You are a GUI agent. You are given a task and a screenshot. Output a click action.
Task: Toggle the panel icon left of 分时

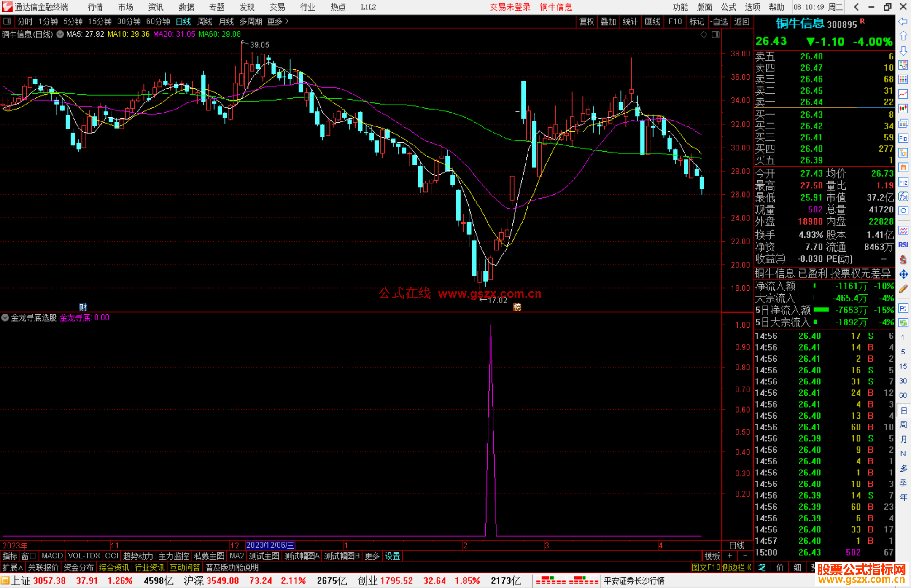point(7,21)
